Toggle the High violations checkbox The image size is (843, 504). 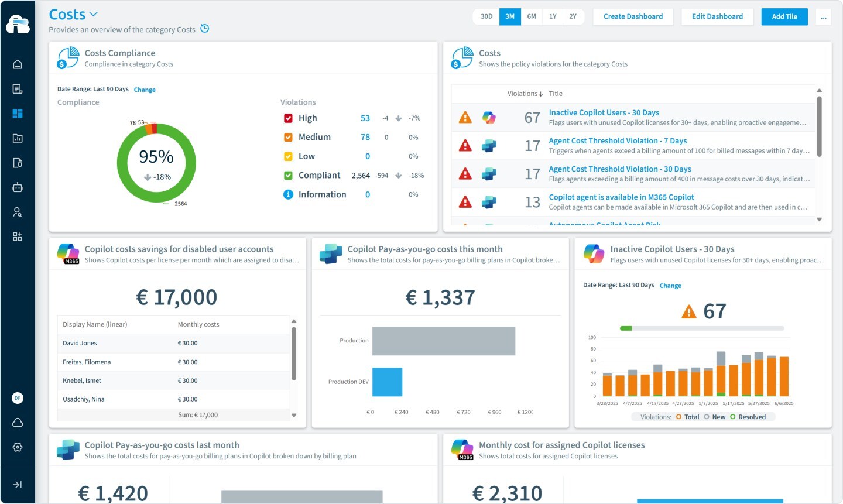[288, 118]
